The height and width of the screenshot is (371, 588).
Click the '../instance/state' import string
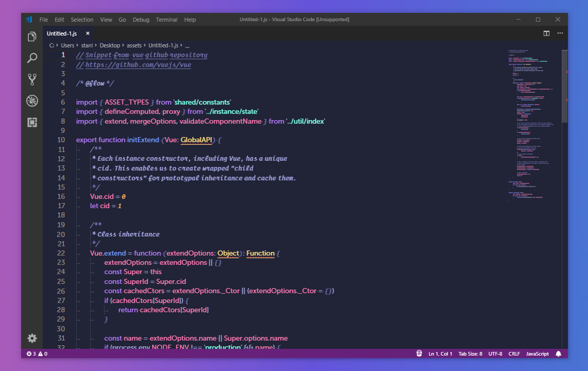231,111
